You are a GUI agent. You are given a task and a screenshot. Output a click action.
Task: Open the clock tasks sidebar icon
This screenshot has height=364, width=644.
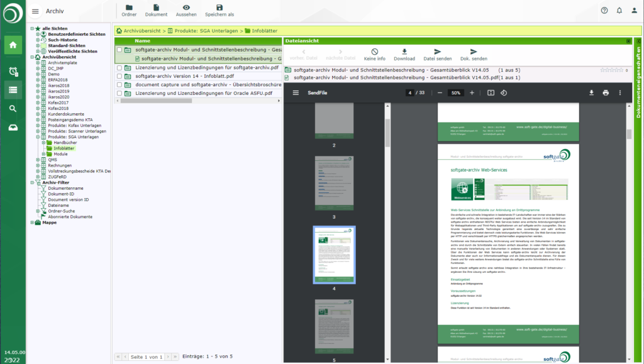pos(13,71)
